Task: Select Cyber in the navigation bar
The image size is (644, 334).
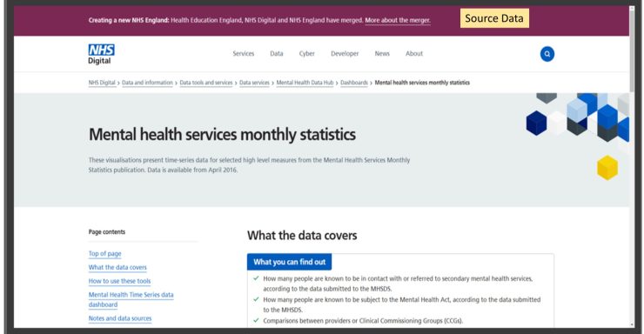Action: (x=307, y=54)
